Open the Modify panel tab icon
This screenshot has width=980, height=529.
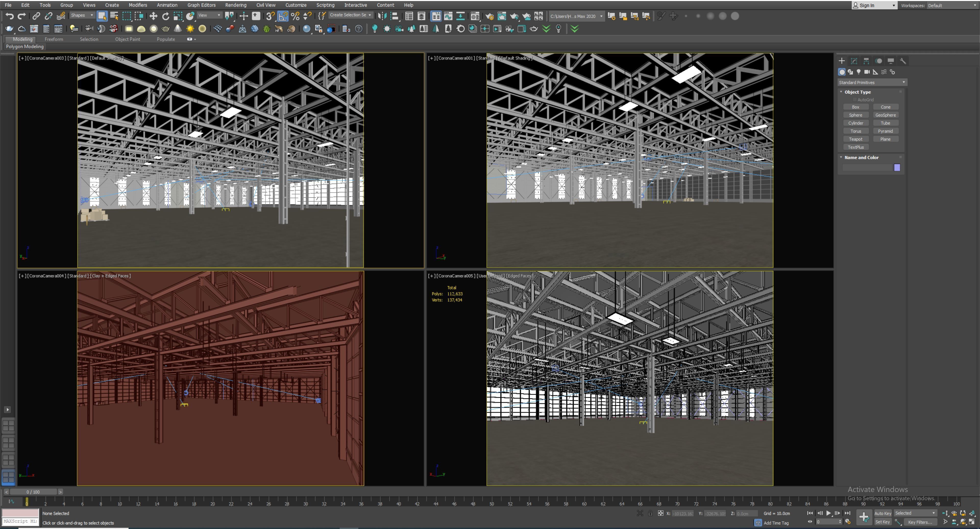854,61
